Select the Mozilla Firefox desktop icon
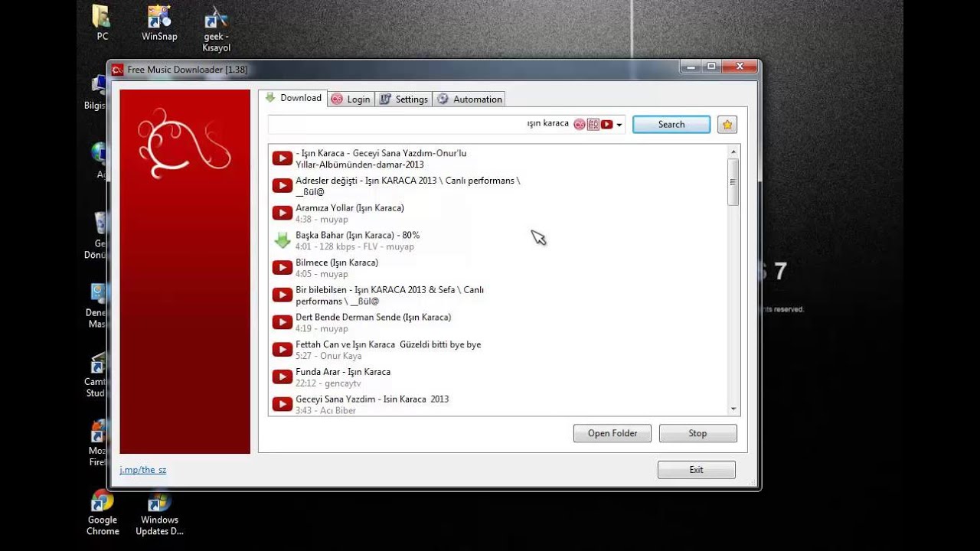Image resolution: width=980 pixels, height=551 pixels. pyautogui.click(x=97, y=442)
